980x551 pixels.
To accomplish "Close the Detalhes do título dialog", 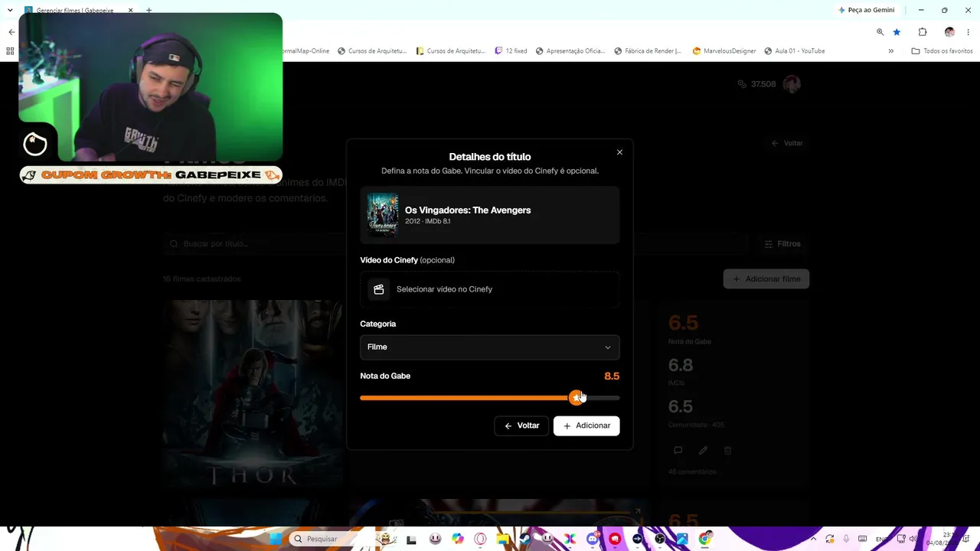I will coord(619,152).
